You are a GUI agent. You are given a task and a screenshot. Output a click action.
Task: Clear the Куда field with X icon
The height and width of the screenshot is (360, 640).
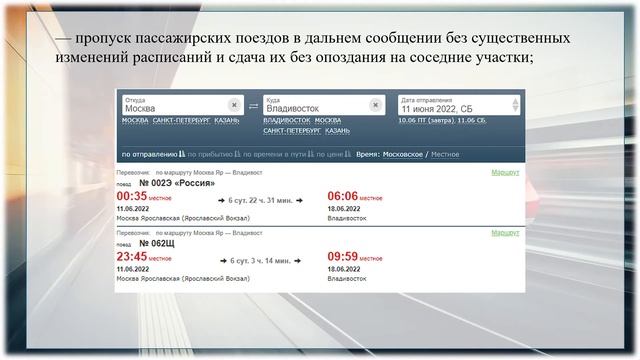point(376,105)
